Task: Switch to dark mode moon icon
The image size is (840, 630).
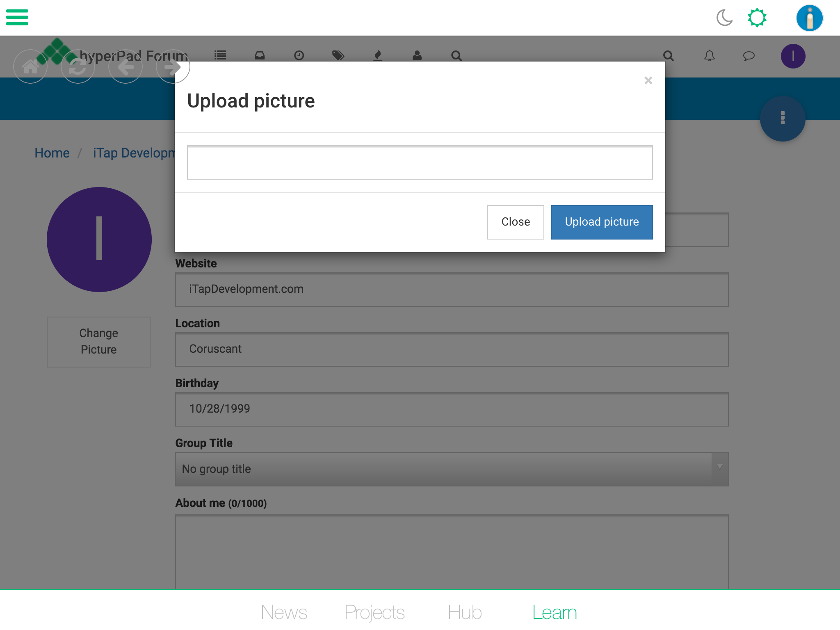Action: coord(724,18)
